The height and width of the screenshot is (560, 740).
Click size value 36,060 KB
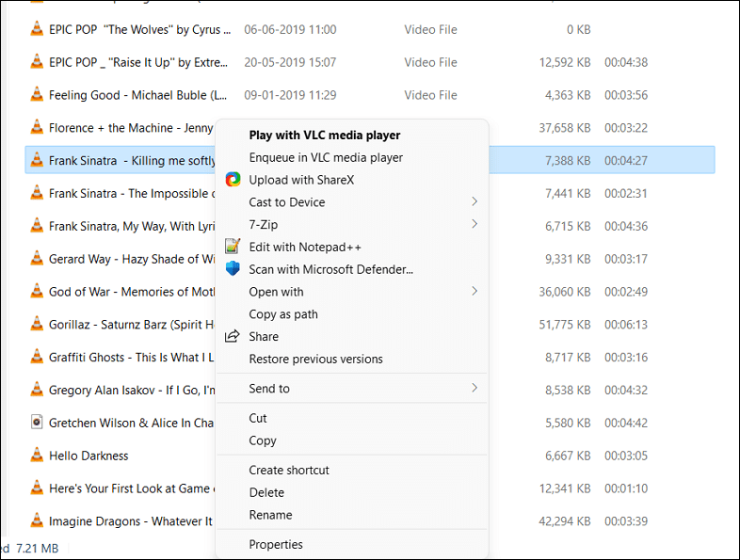pos(565,292)
